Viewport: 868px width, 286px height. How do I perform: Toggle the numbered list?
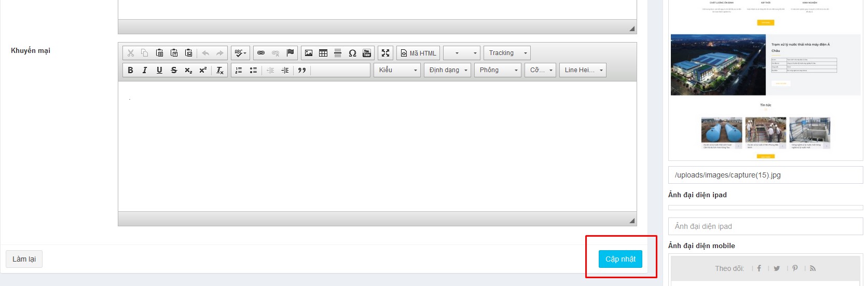(239, 70)
